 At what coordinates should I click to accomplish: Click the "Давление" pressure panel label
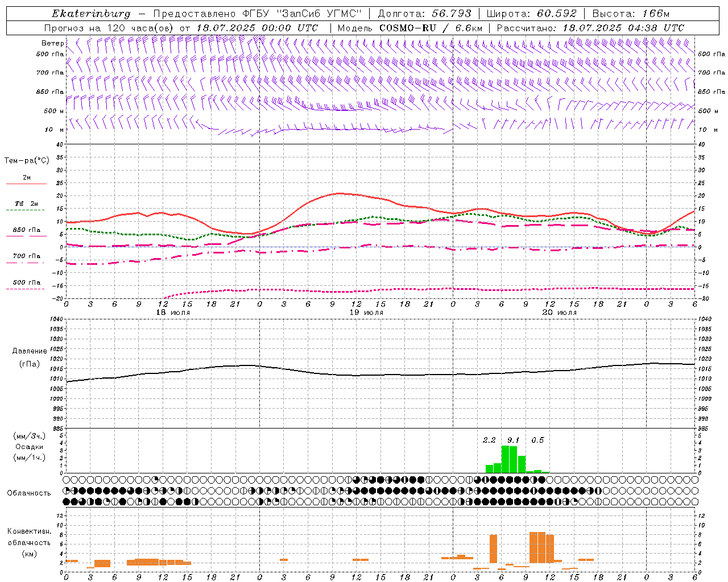coord(30,351)
